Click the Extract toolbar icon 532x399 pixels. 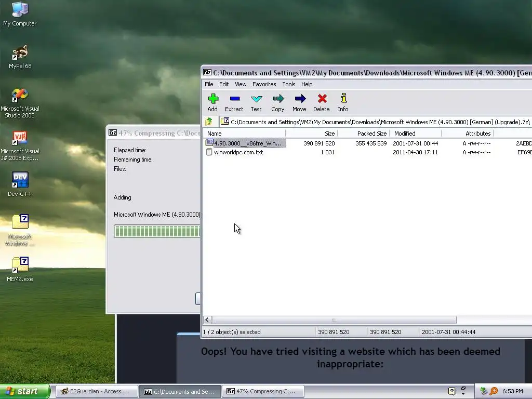tap(234, 102)
